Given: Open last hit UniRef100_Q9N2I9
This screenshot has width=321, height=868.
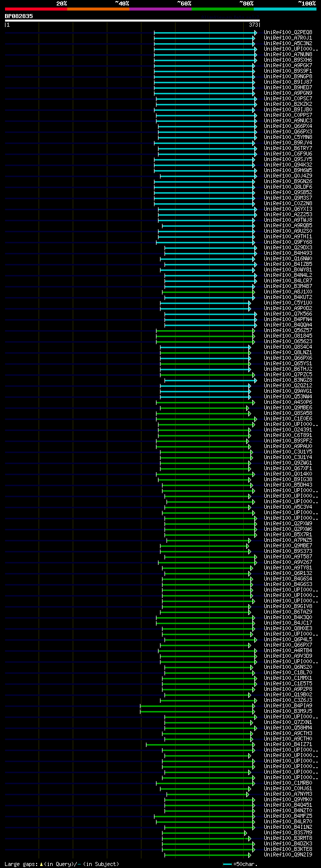Looking at the screenshot, I should coord(288,855).
